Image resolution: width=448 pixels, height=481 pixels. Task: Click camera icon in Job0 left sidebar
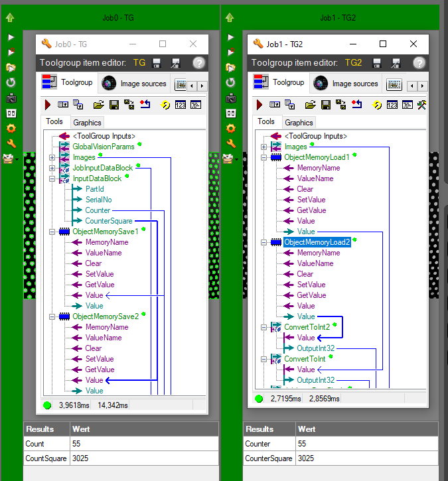coord(11,98)
